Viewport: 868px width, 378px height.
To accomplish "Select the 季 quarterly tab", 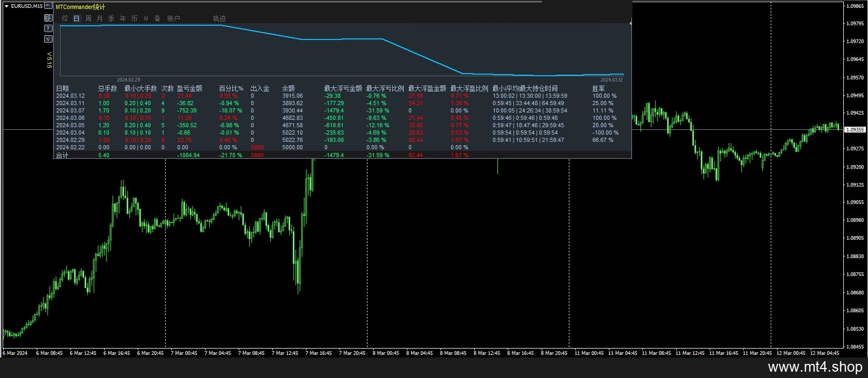I will (111, 18).
